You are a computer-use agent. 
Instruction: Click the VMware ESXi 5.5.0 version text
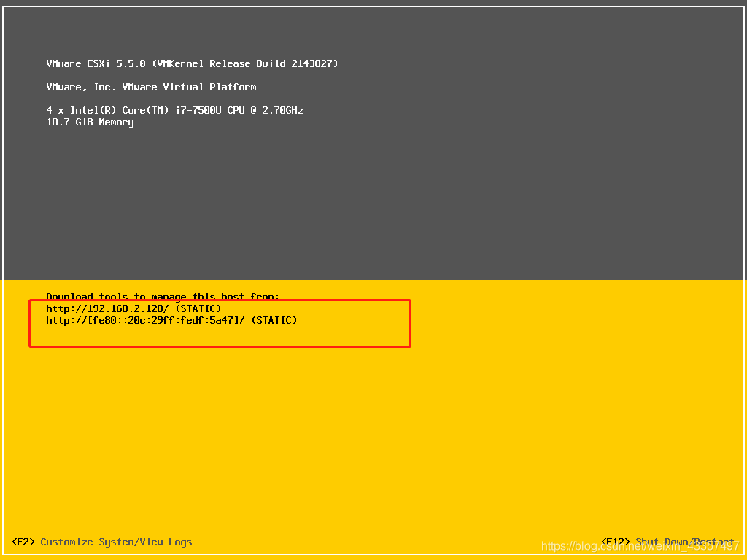[x=96, y=63]
